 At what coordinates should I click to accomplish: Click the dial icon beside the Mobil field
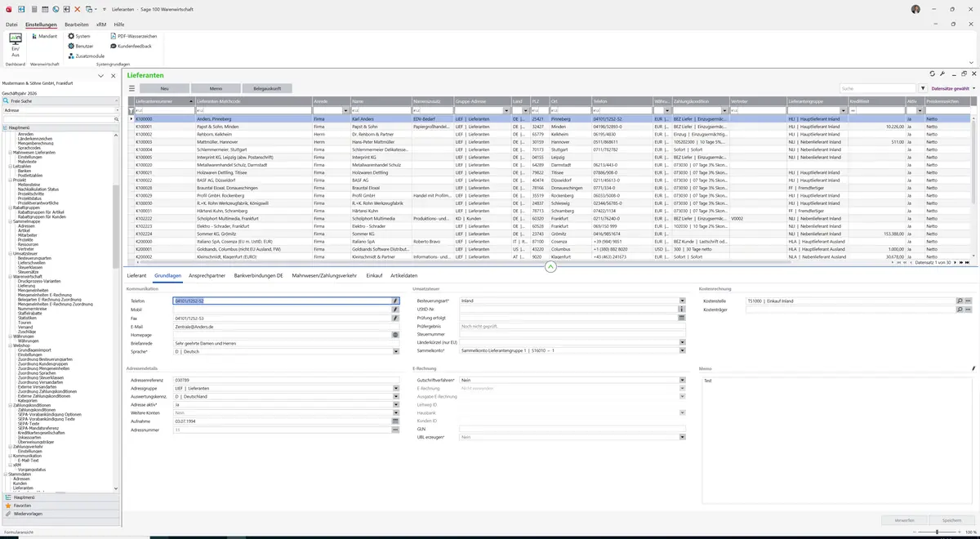tap(395, 310)
